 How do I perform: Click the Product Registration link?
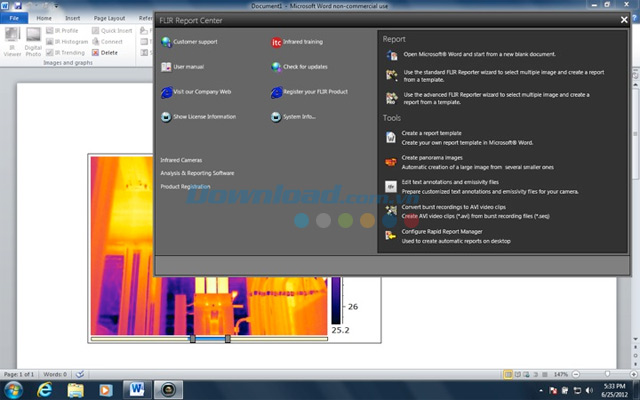[x=184, y=186]
